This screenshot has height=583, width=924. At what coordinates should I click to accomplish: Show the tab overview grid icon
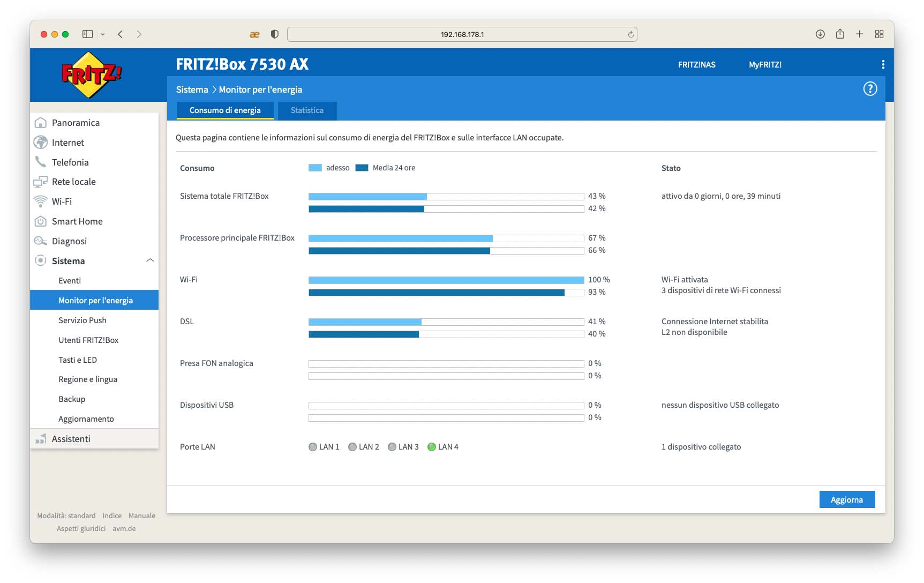[879, 34]
